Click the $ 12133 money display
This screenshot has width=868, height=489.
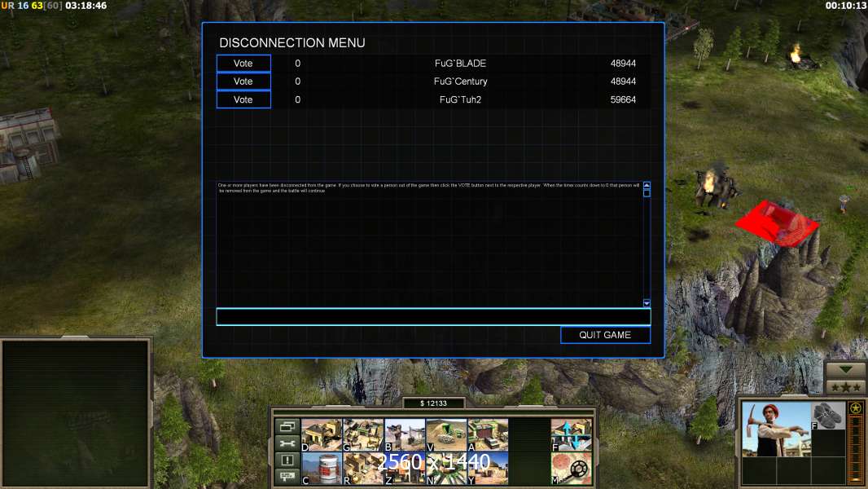(x=433, y=403)
